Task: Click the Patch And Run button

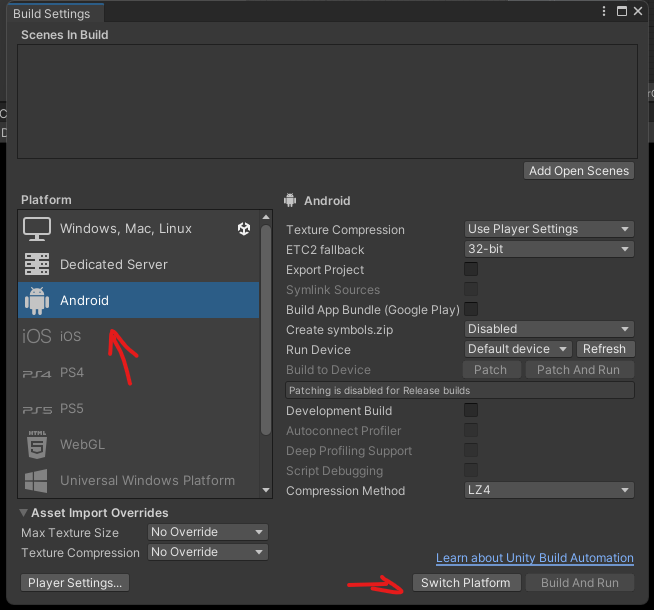Action: coord(580,370)
